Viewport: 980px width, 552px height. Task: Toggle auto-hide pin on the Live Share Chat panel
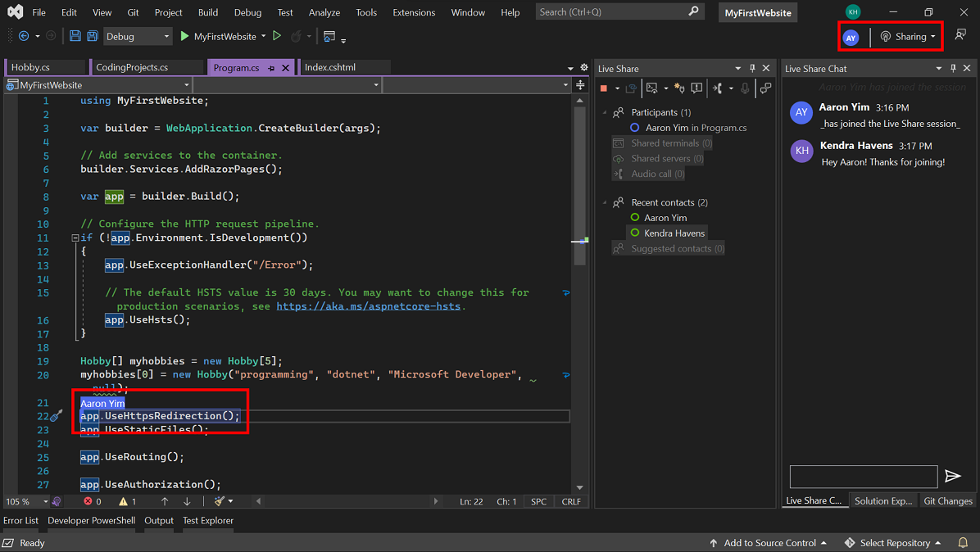tap(953, 68)
